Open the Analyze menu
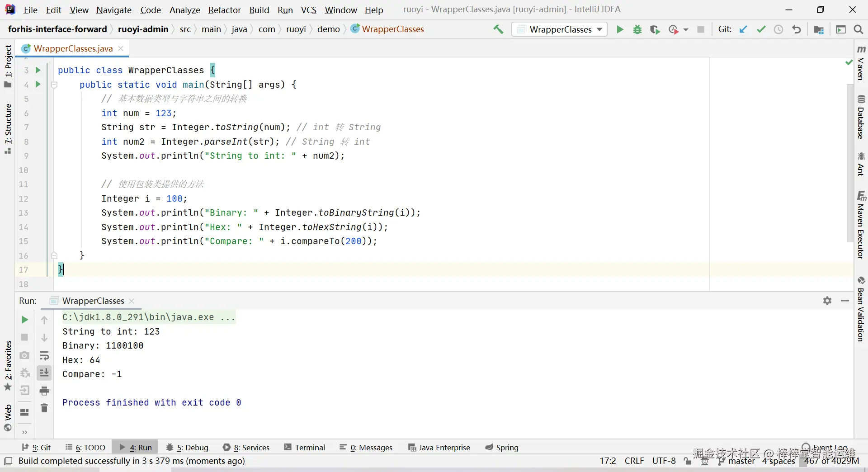Image resolution: width=868 pixels, height=472 pixels. pos(184,10)
